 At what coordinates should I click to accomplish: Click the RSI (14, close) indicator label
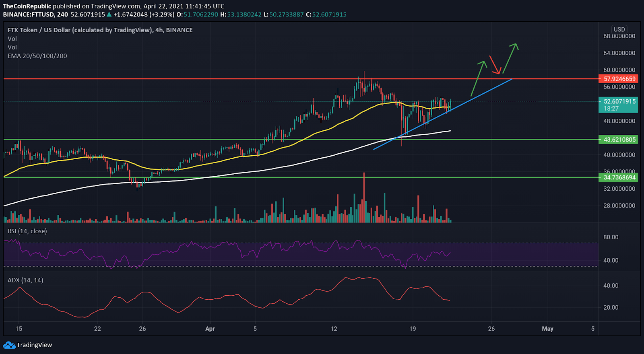[x=27, y=231]
